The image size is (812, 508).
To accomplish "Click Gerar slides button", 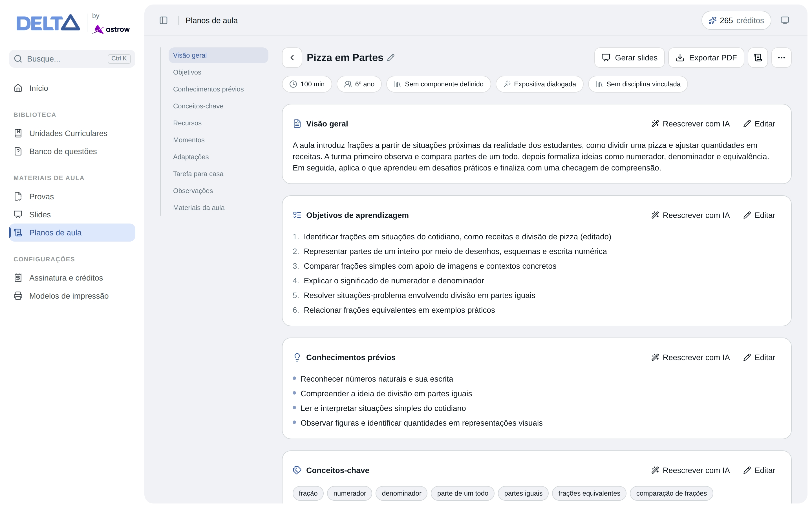I will [629, 58].
